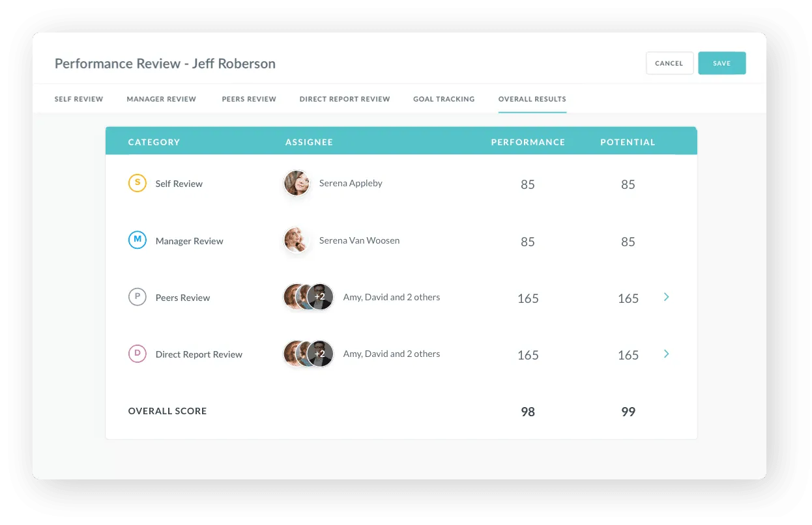Click 'Amy, David and 2 others' in Peers row

(392, 297)
